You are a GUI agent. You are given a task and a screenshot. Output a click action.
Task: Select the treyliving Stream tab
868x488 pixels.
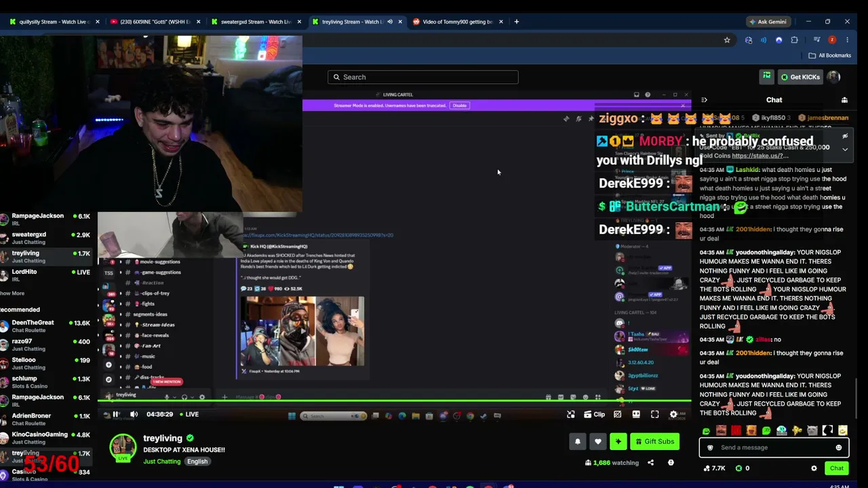357,22
